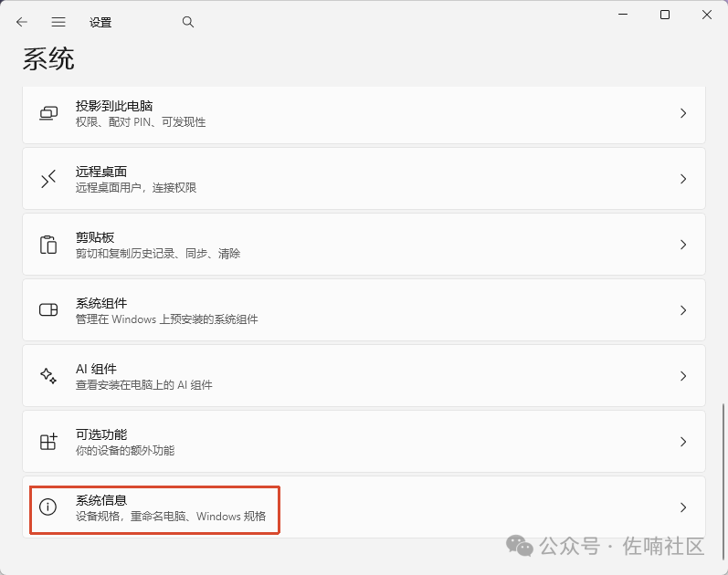The image size is (728, 575).
Task: Open the 系统组件 settings title
Action: click(101, 303)
